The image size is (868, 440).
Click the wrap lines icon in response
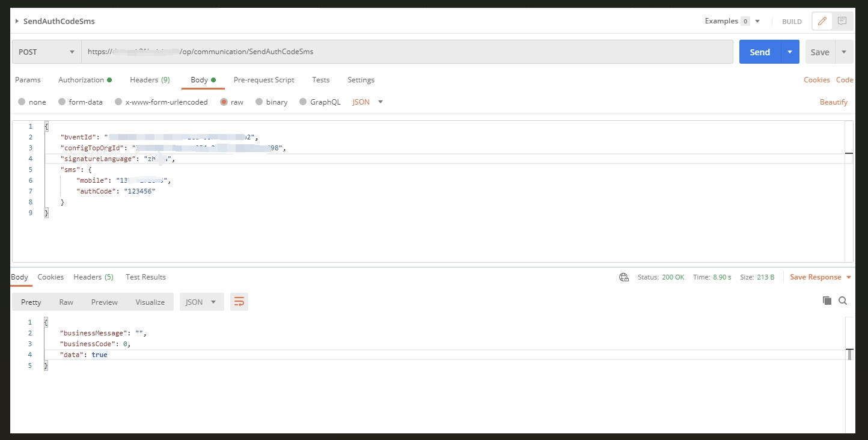pos(239,302)
